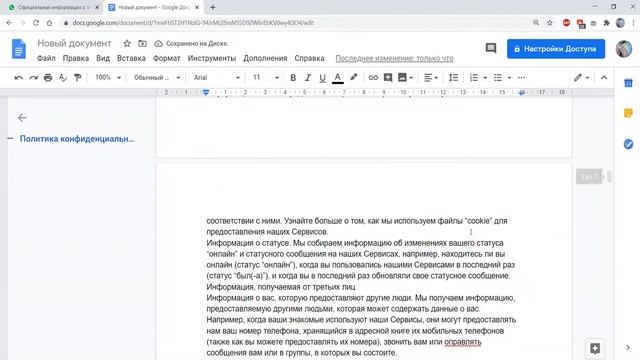Open the text alignment dropdown

tap(431, 78)
